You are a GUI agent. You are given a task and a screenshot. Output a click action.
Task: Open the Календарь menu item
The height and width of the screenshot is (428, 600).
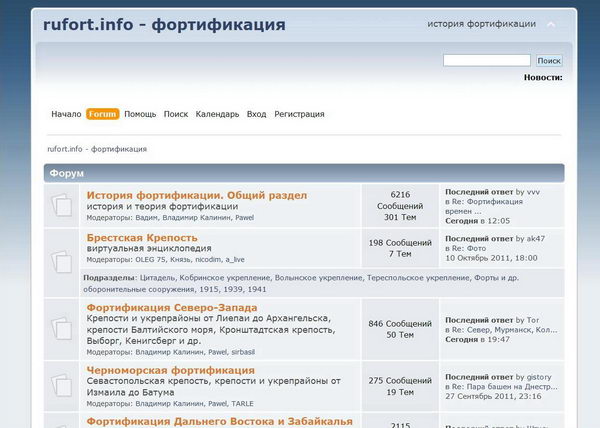[217, 114]
